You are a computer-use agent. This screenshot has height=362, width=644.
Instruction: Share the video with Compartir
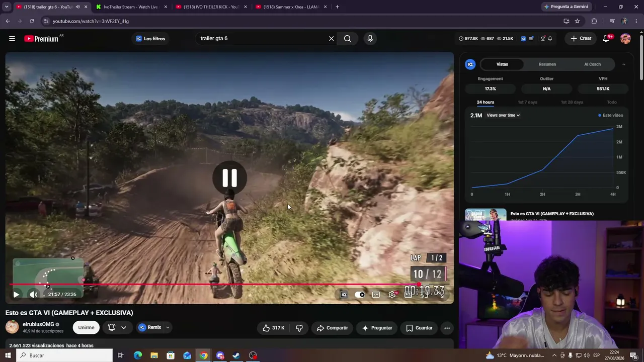click(332, 328)
